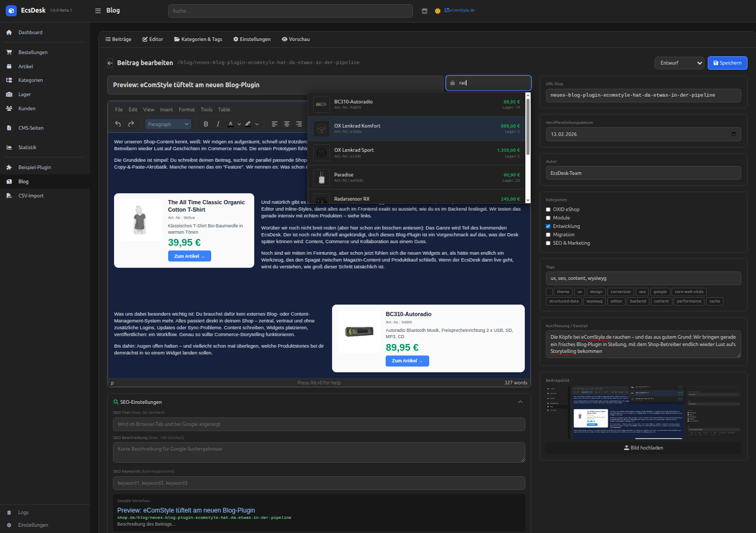Click the Speichern button
The height and width of the screenshot is (533, 756).
click(727, 62)
